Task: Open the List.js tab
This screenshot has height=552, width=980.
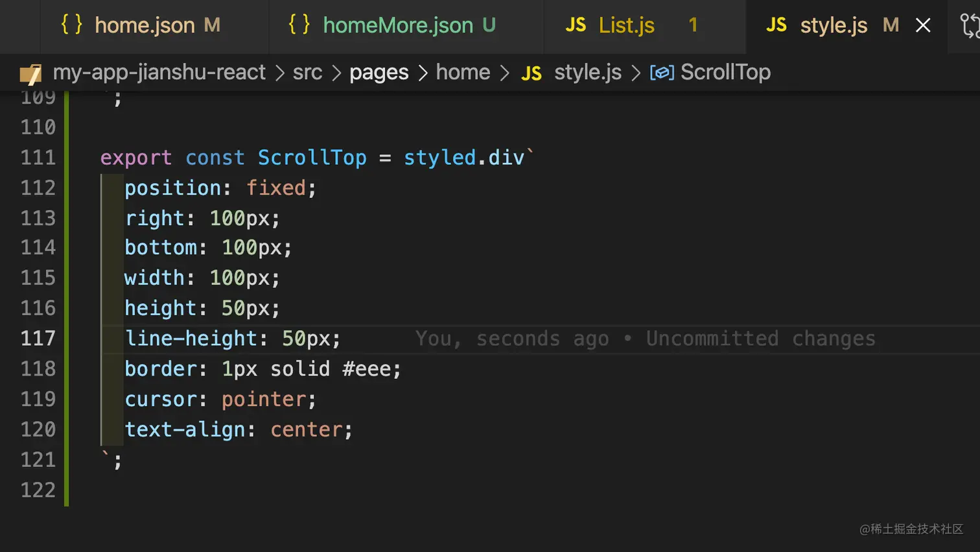Action: 626,25
